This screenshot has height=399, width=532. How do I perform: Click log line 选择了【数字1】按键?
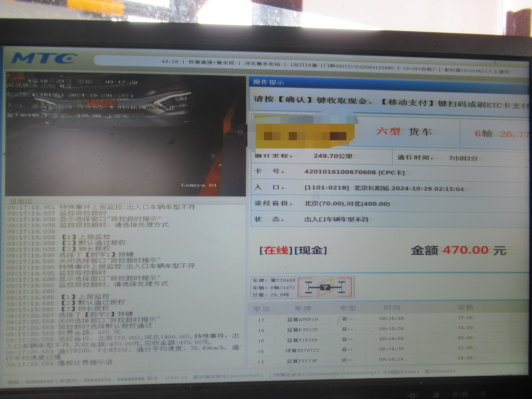point(70,255)
